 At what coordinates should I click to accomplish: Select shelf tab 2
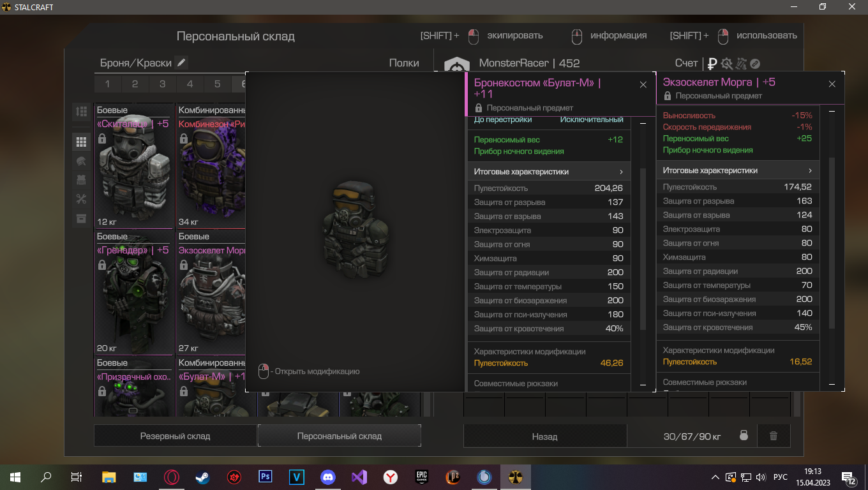(135, 84)
